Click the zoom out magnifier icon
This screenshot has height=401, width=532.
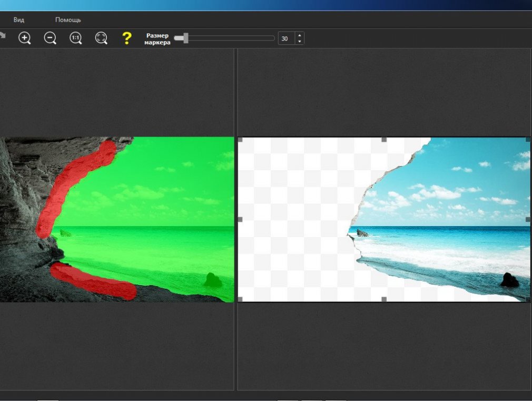tap(50, 38)
